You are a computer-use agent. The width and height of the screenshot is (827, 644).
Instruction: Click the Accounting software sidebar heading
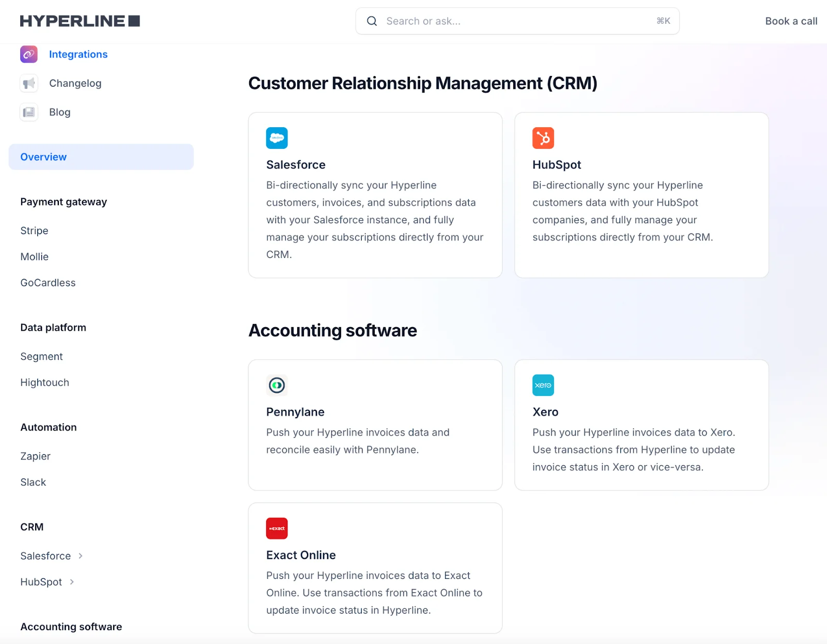click(71, 627)
